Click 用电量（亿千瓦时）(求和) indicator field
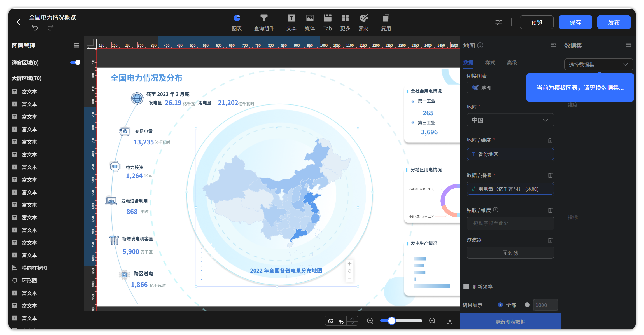The image size is (644, 335). pyautogui.click(x=510, y=189)
